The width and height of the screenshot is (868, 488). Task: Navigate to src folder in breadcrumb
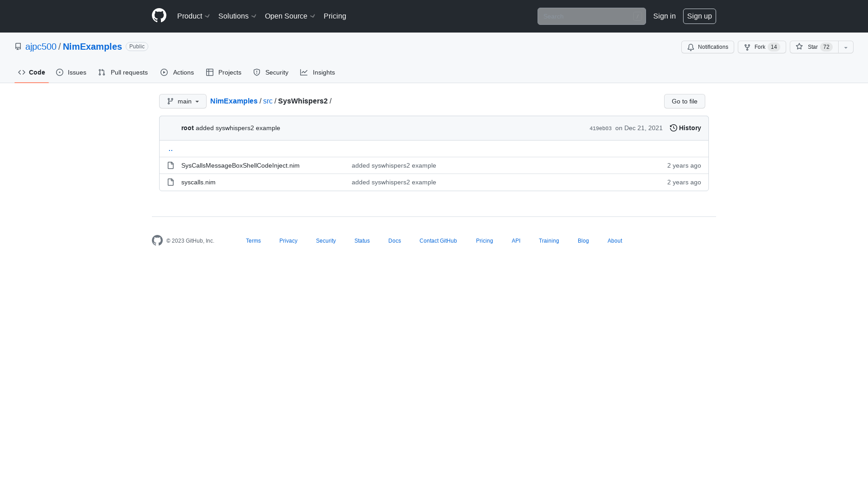coord(268,101)
